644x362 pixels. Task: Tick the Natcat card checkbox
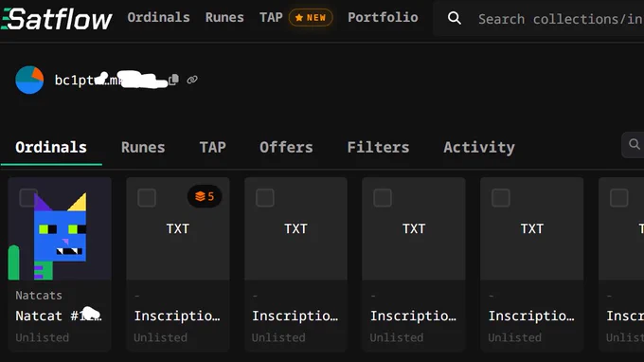(28, 198)
